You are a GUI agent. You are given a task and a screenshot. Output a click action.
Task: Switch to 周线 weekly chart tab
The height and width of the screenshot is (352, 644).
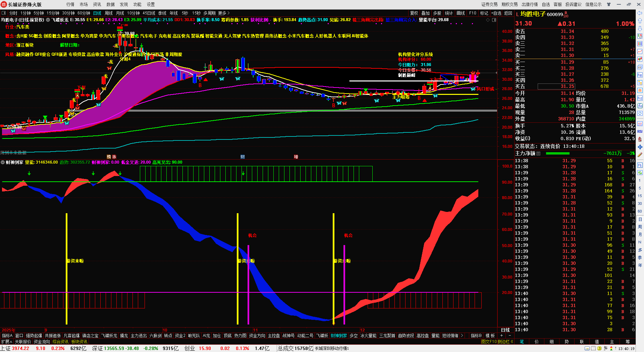click(x=109, y=13)
